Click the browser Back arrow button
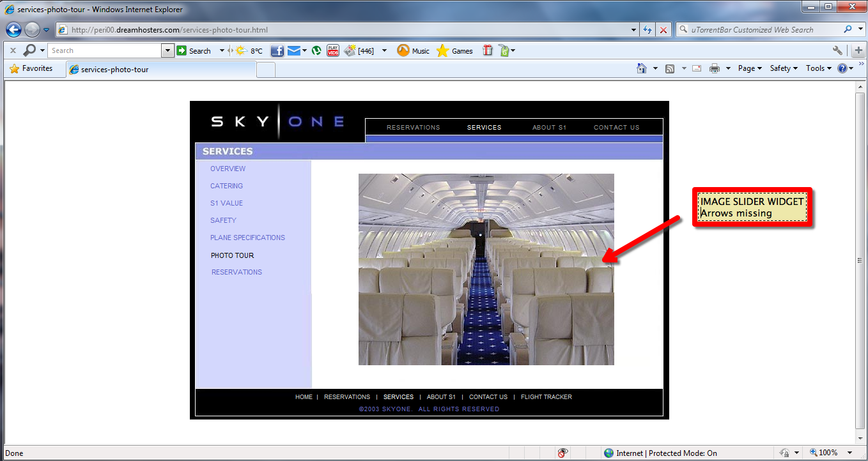 [x=14, y=29]
